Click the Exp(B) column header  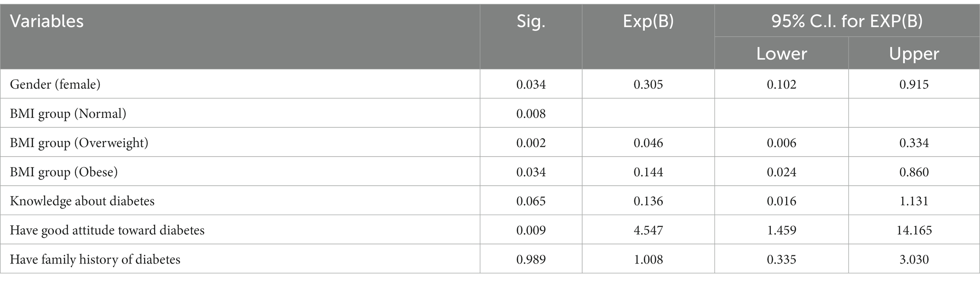point(648,22)
